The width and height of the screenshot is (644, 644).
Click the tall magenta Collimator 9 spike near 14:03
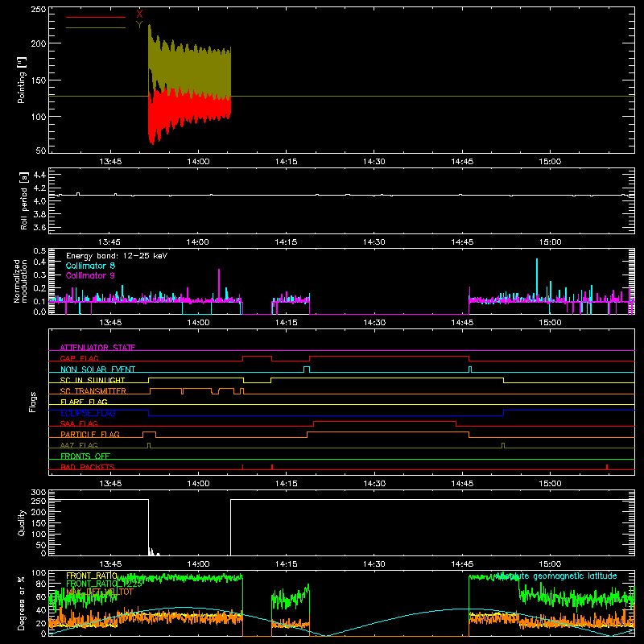click(x=219, y=284)
